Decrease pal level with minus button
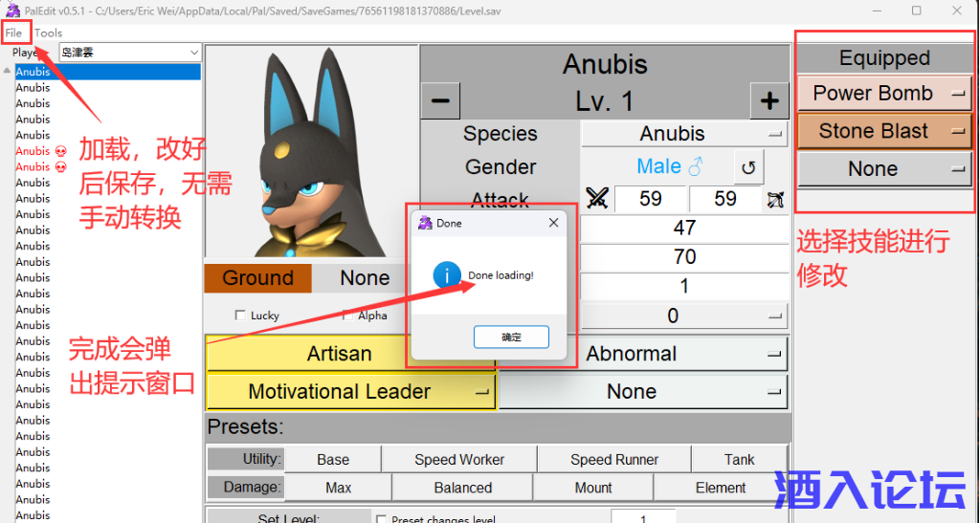Image resolution: width=980 pixels, height=523 pixels. [440, 100]
